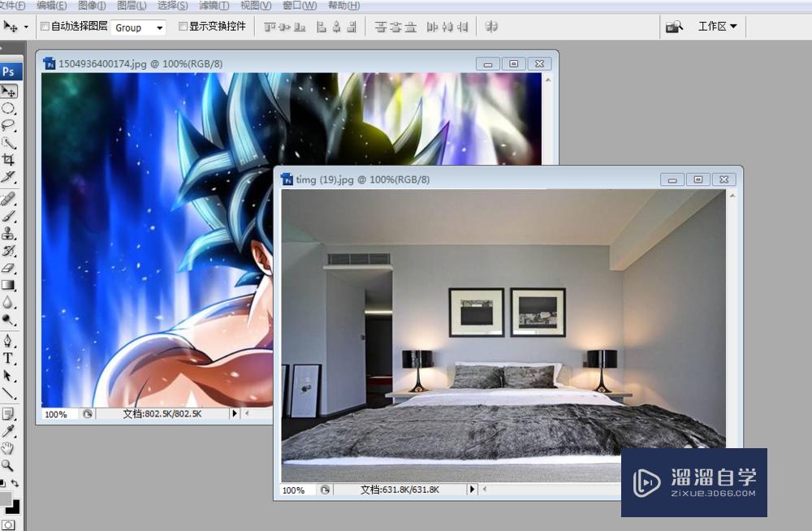The image size is (812, 531).
Task: Click align left edges button
Action: pyautogui.click(x=322, y=27)
